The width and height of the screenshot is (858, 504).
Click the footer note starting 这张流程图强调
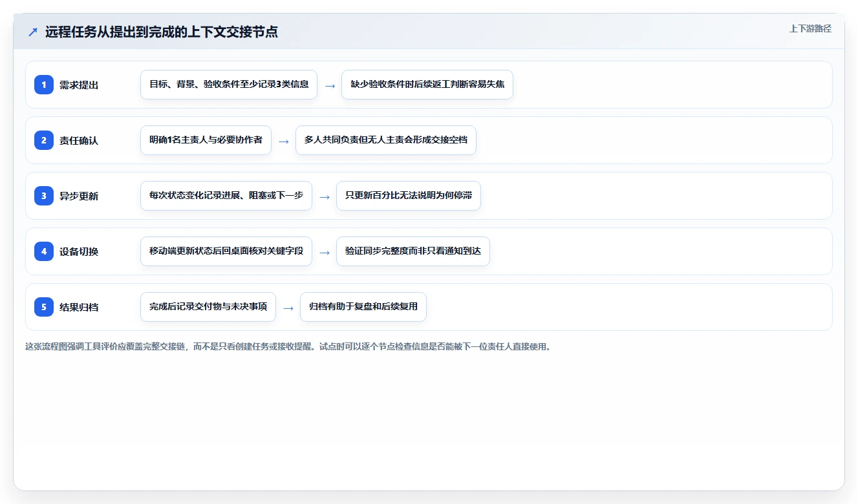pos(288,346)
